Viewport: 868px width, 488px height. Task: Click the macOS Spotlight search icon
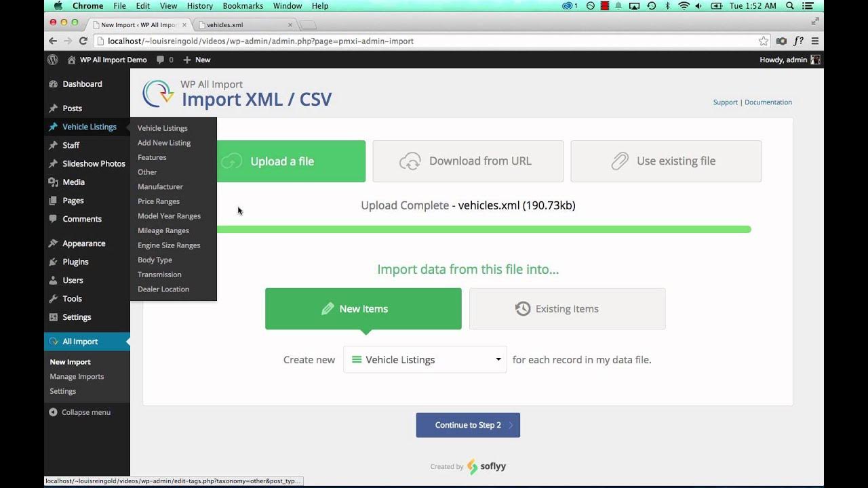(790, 5)
